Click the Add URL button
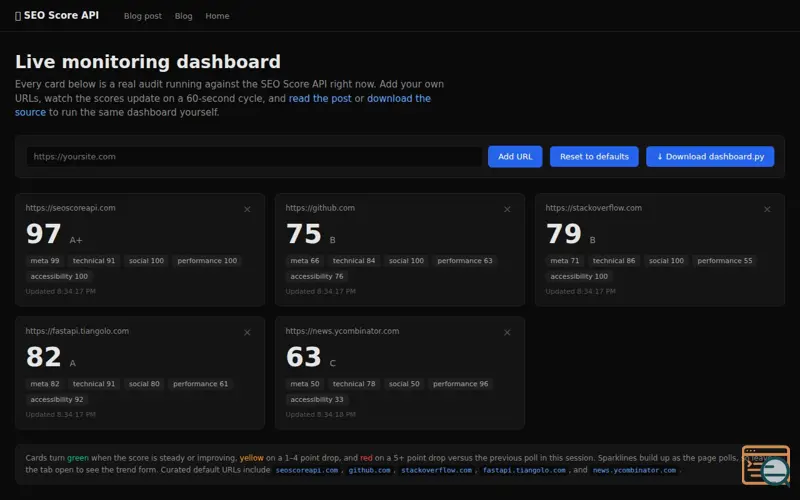The height and width of the screenshot is (500, 800). (515, 157)
